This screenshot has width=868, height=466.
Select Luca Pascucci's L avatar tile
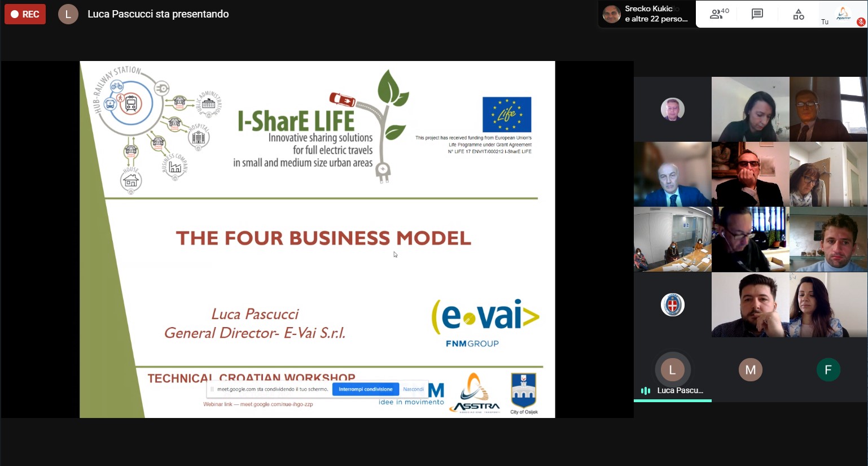pyautogui.click(x=672, y=370)
